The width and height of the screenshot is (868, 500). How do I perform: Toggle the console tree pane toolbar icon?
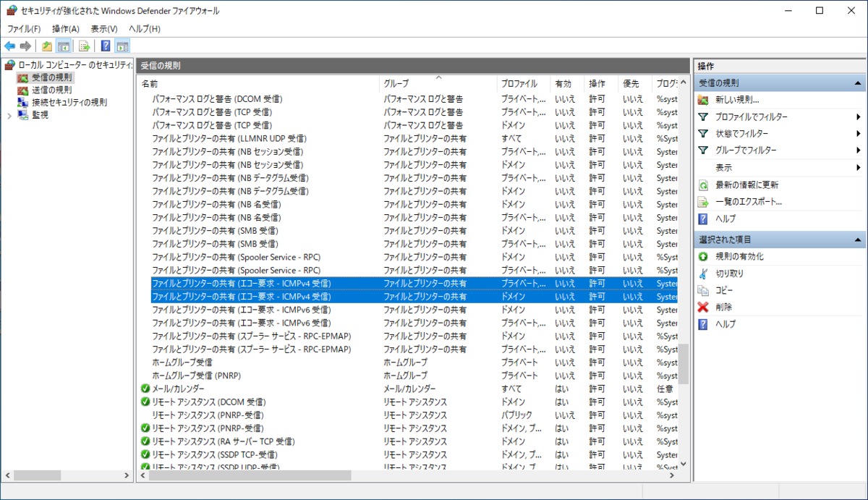tap(64, 46)
